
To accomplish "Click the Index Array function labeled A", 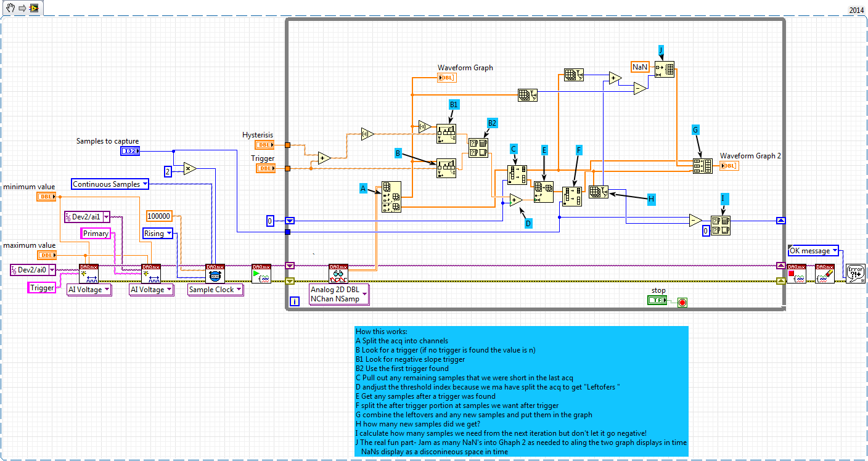I will click(x=391, y=197).
